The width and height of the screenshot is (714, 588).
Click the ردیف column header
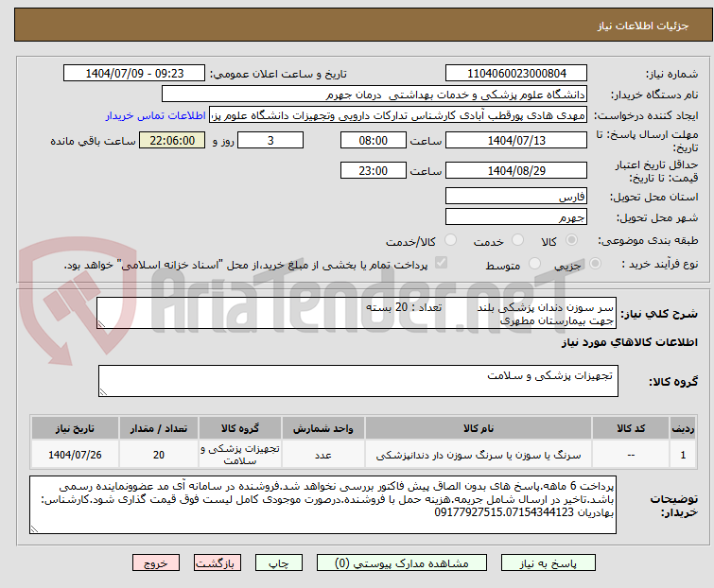[x=683, y=428]
